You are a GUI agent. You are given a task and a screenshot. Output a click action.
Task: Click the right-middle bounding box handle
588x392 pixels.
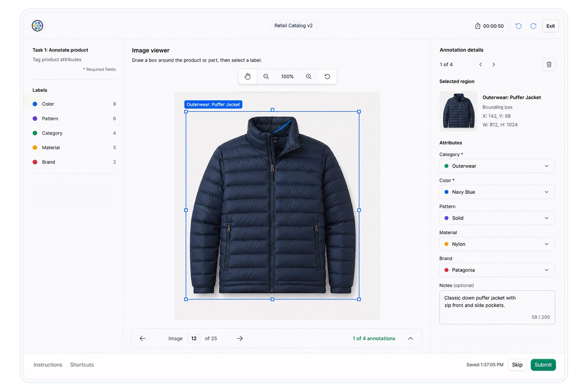coord(359,210)
